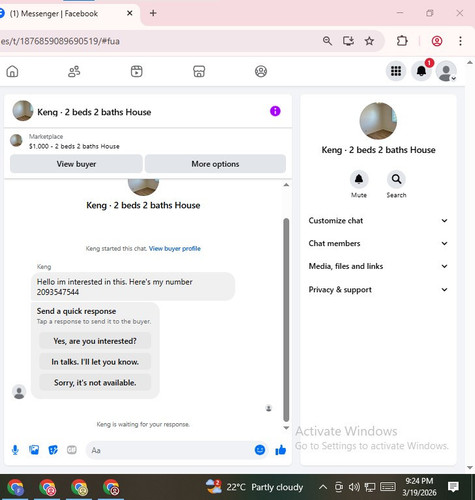Open the Chrome three-dot menu
Screen dimensions: 475x500
[460, 41]
